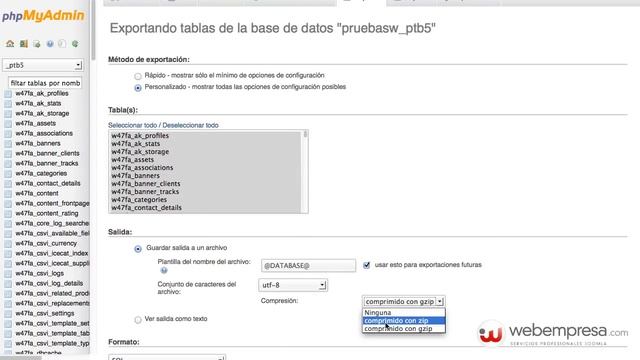
Task: Open the Compresión dropdown showing comprimido con gzip
Action: [x=403, y=302]
